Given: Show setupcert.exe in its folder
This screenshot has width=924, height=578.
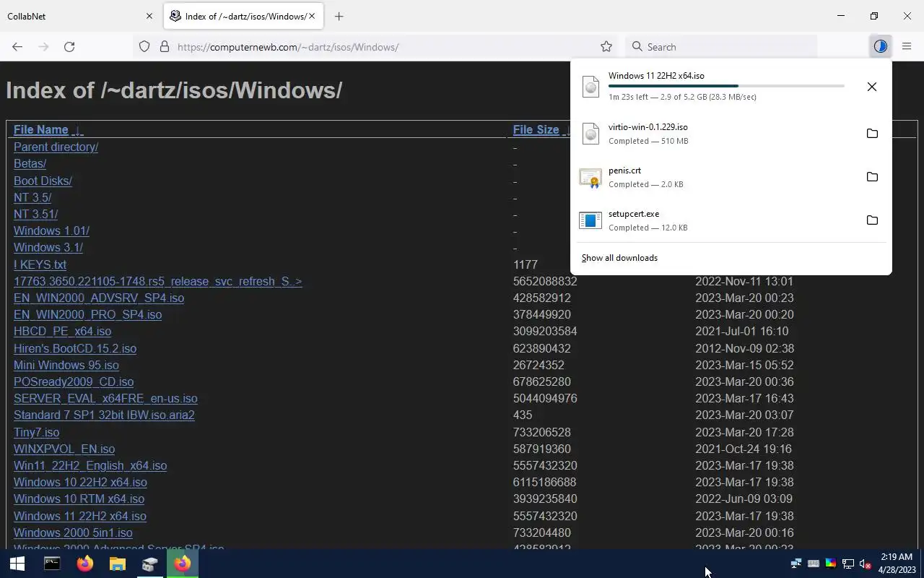Looking at the screenshot, I should 872,220.
